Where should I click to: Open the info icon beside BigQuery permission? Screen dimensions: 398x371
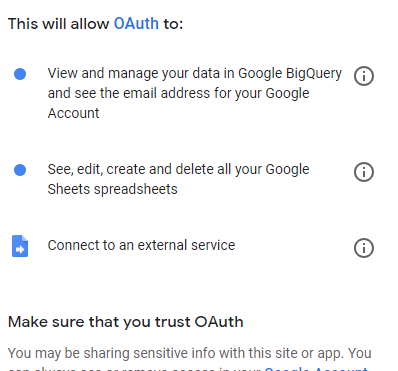click(x=364, y=76)
